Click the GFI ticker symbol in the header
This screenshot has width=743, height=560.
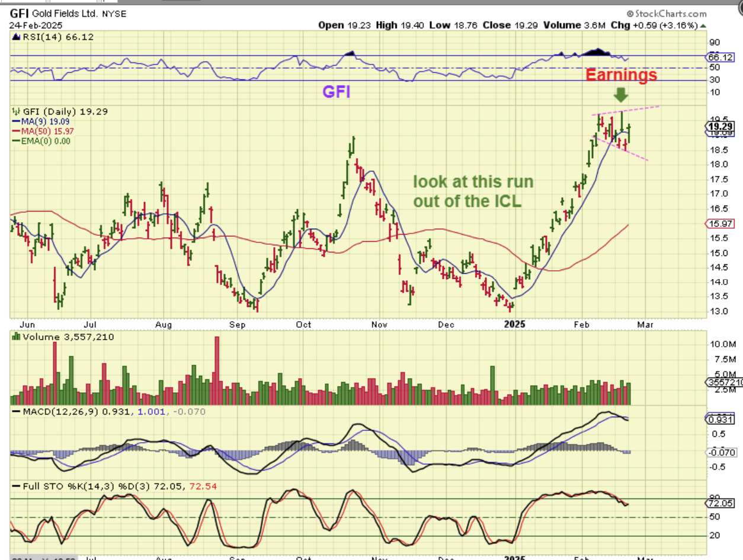point(19,14)
